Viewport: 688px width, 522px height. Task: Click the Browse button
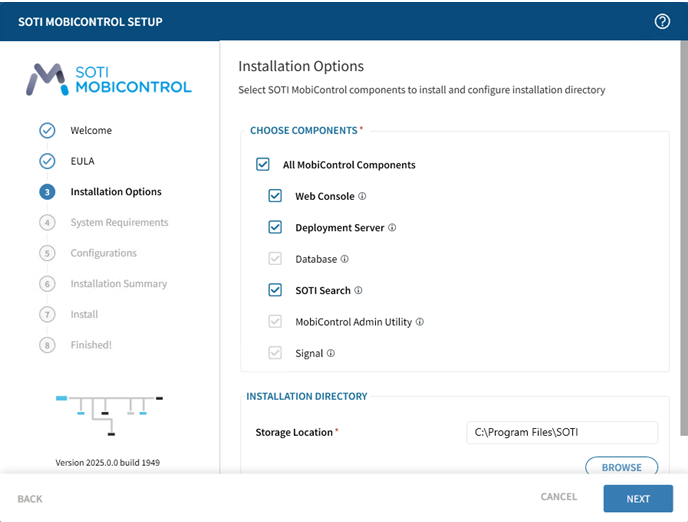coord(621,467)
